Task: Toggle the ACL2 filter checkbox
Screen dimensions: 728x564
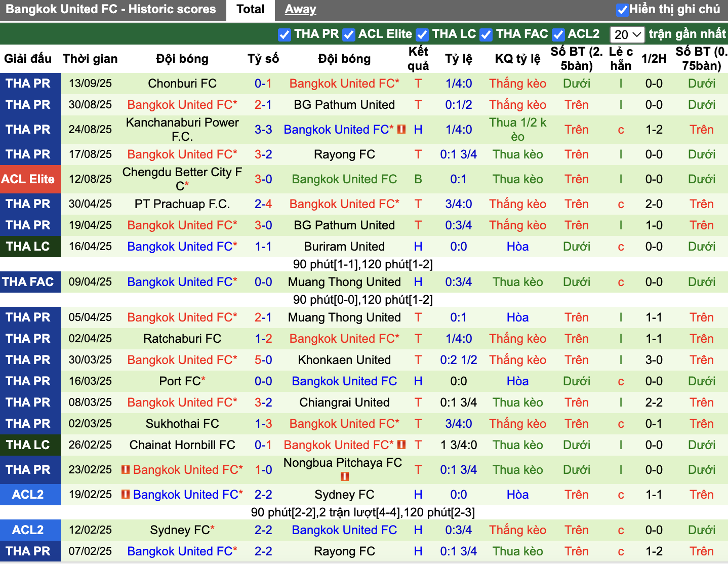Action: coord(558,34)
